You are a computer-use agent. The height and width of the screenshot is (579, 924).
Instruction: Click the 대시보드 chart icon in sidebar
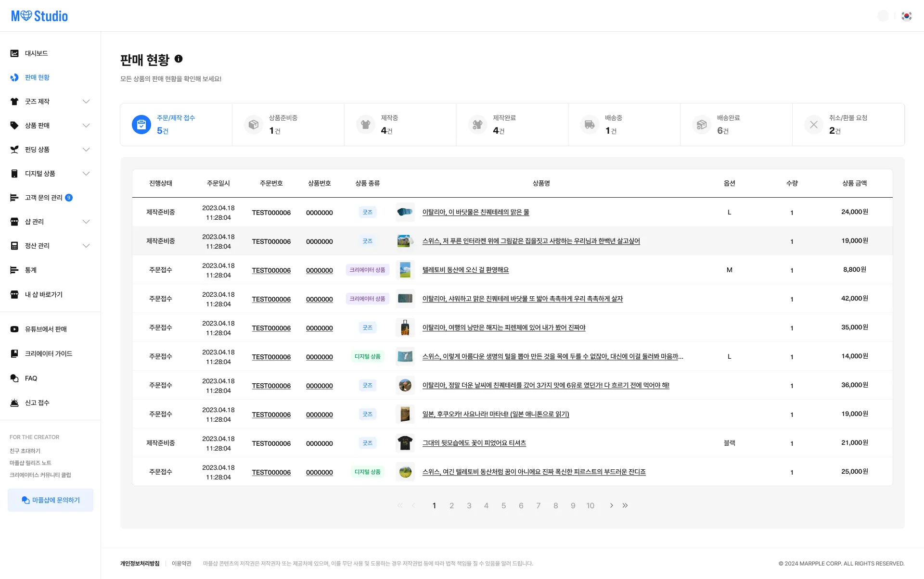coord(14,53)
